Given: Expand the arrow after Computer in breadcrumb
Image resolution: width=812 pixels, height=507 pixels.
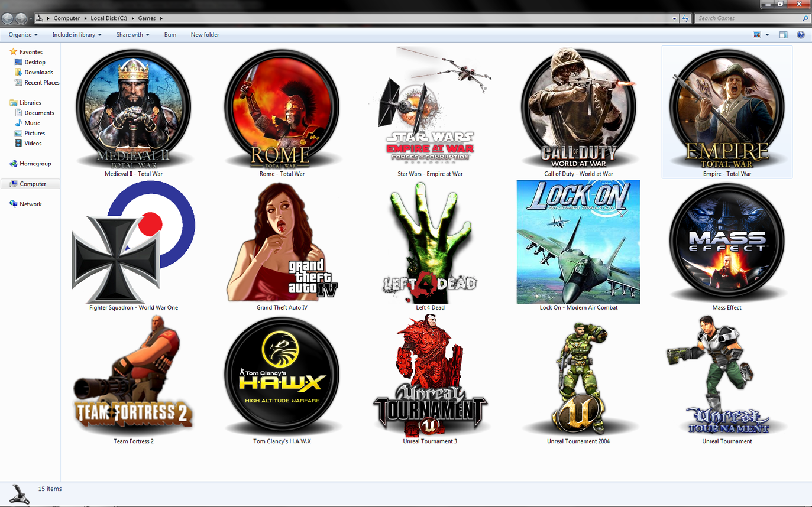Looking at the screenshot, I should [85, 18].
